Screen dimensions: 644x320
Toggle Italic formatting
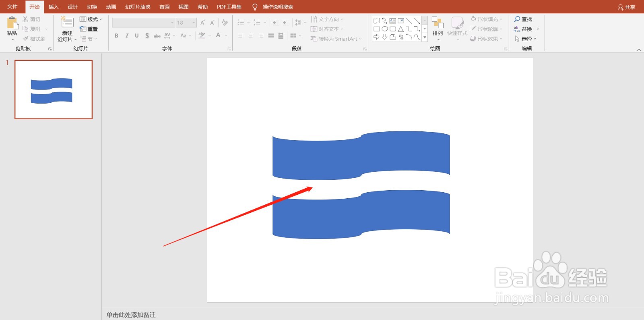(x=127, y=35)
